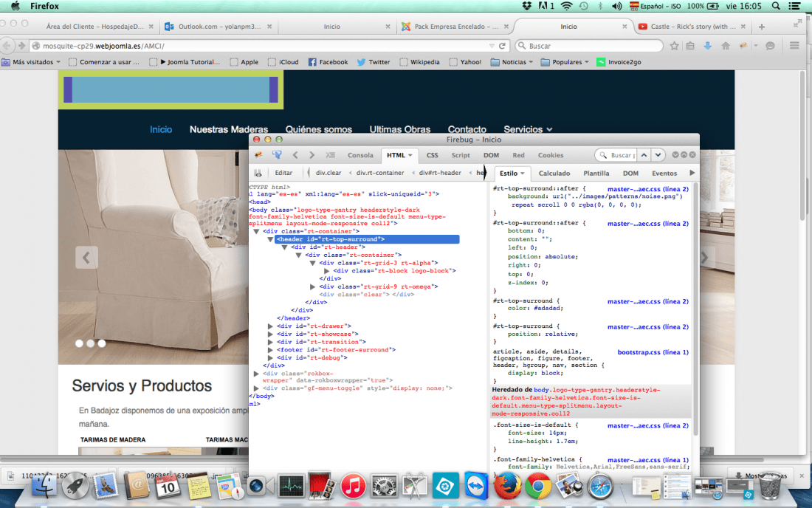The image size is (812, 508).
Task: Click the Facebook bookmark
Action: coord(328,62)
